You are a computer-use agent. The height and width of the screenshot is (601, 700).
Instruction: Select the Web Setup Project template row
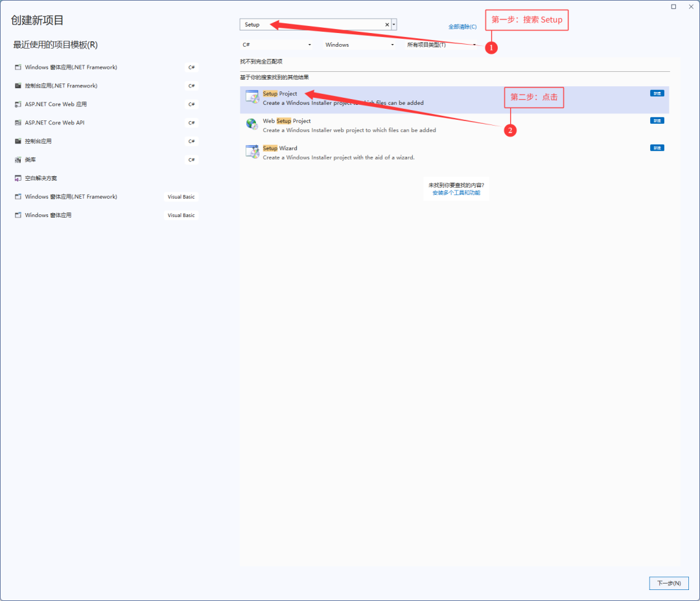[x=454, y=127]
